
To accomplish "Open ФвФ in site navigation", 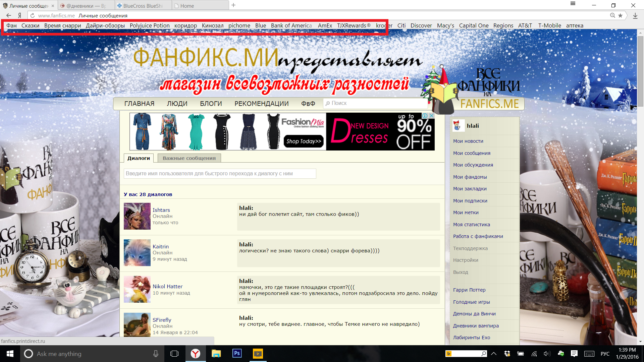I will [308, 104].
